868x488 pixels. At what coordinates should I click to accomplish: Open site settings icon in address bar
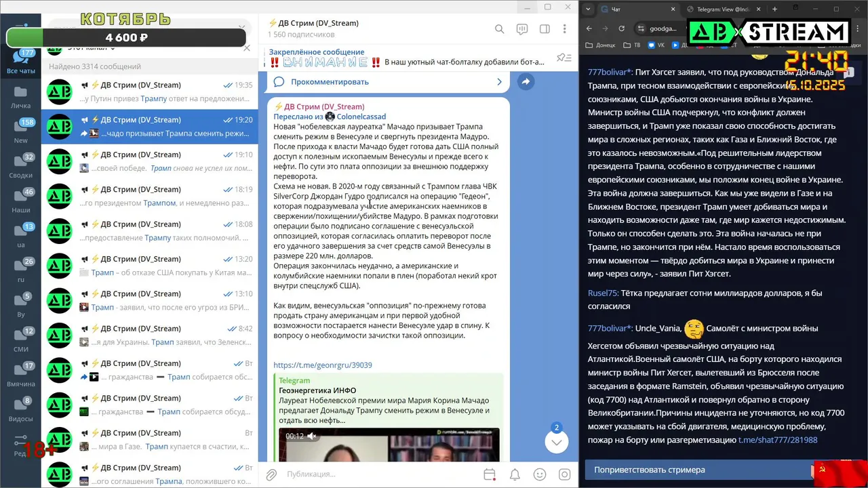(x=641, y=28)
